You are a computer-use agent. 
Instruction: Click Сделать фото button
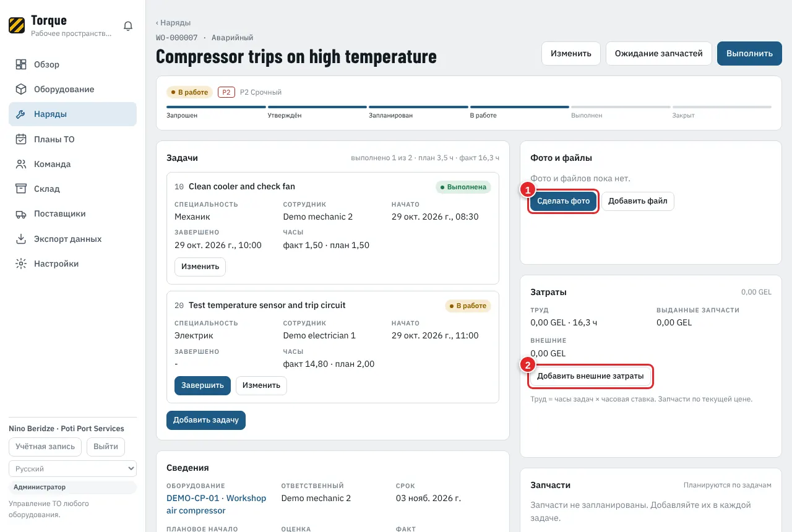564,201
